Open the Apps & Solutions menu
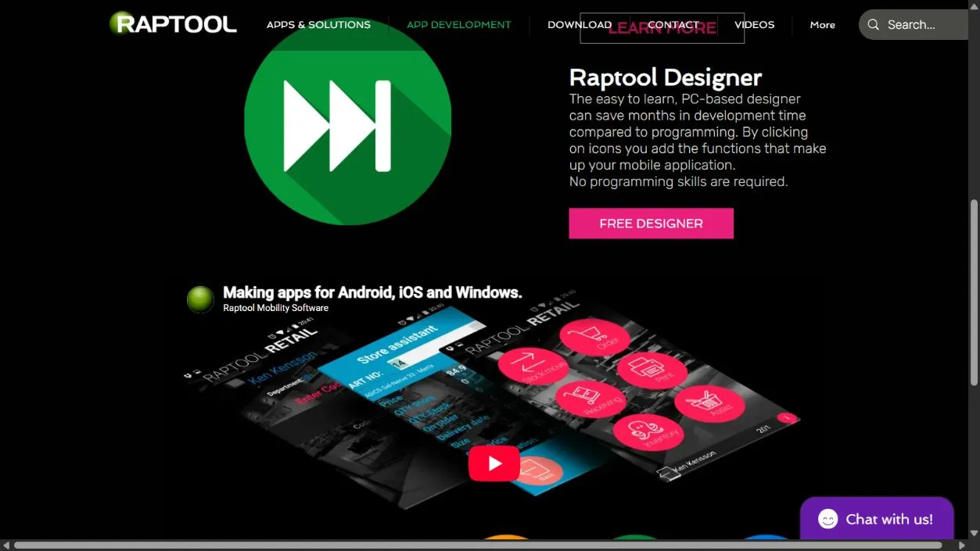The image size is (980, 551). [318, 25]
